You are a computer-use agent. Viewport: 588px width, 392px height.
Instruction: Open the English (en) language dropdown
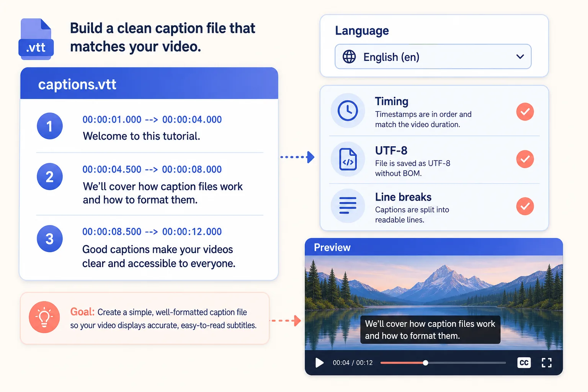pos(433,57)
